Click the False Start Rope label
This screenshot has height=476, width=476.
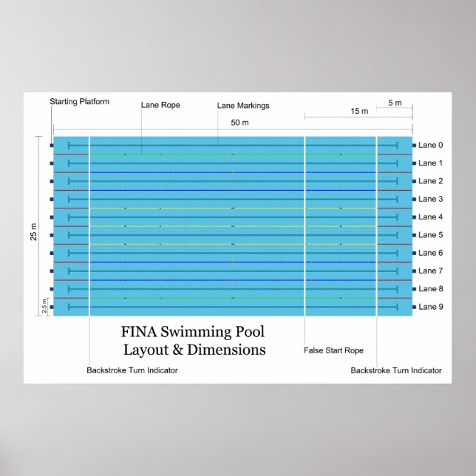pos(334,350)
